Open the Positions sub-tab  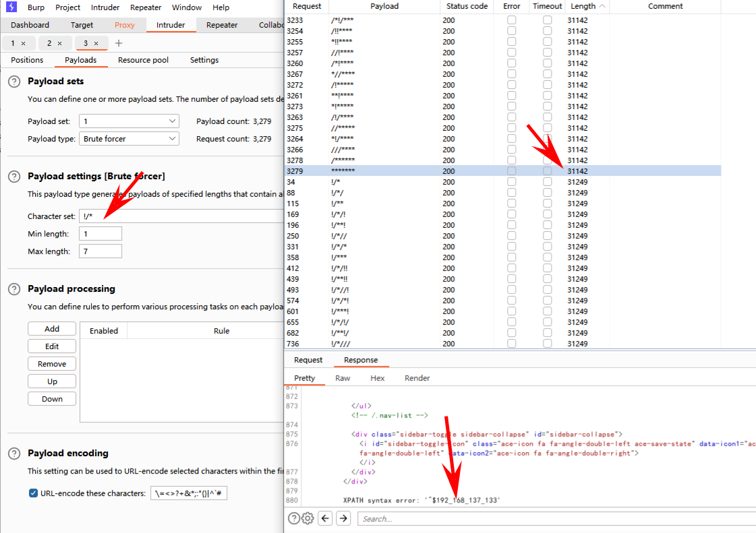click(27, 60)
